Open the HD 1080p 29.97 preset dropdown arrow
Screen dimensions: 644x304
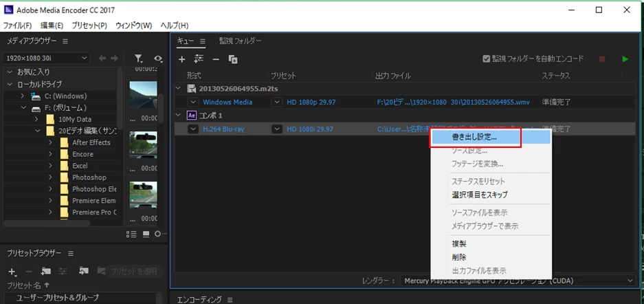coord(277,102)
